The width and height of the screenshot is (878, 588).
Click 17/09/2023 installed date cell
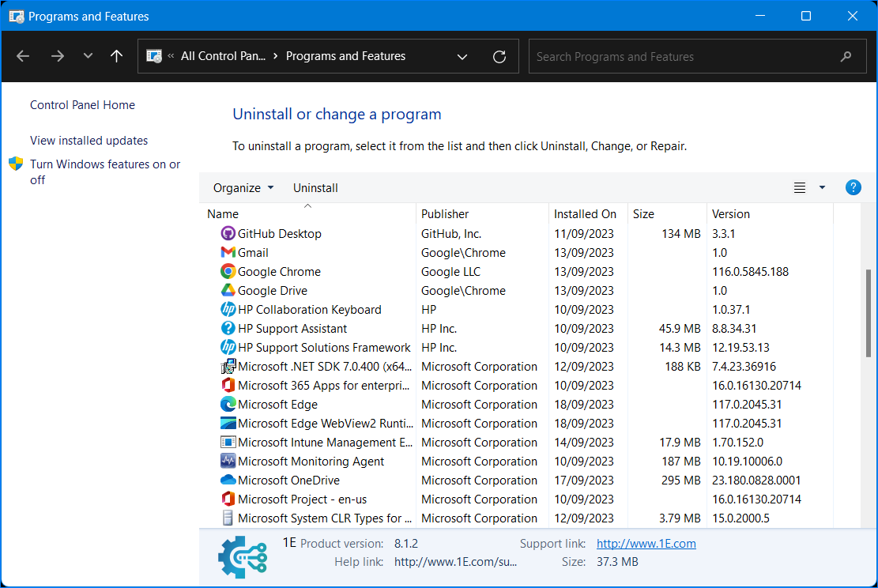tap(583, 481)
